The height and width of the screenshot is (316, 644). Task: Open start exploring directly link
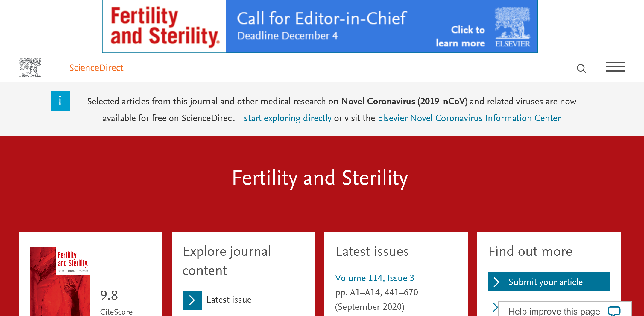coord(288,118)
